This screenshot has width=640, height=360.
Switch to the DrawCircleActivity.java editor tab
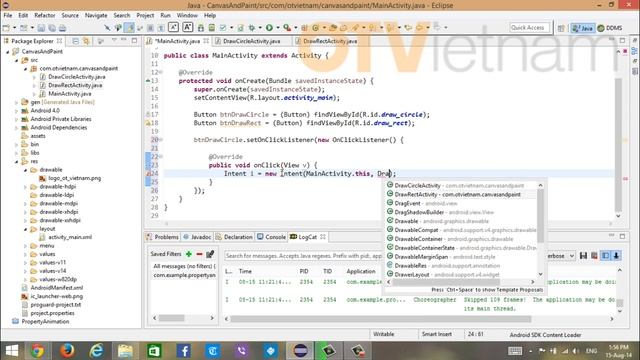coord(251,41)
